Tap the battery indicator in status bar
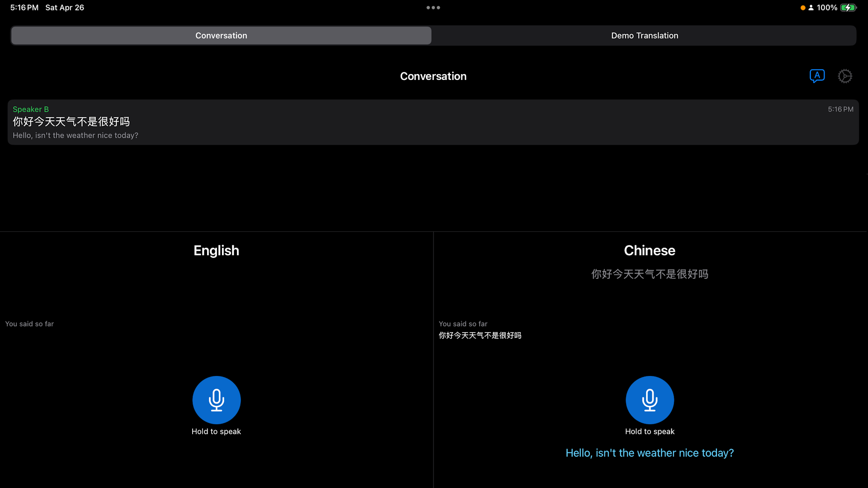The height and width of the screenshot is (488, 868). (x=849, y=8)
